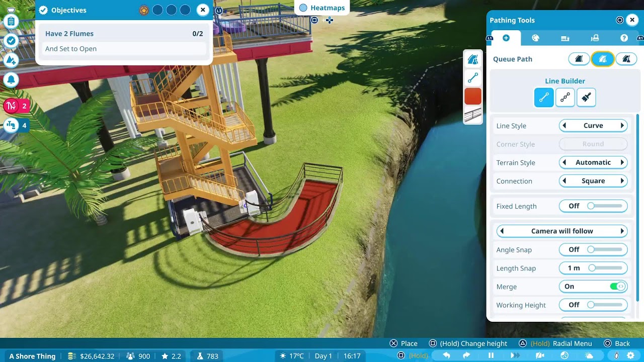Click the park rating 2.2 star
Screen dimensions: 644x362
172,356
